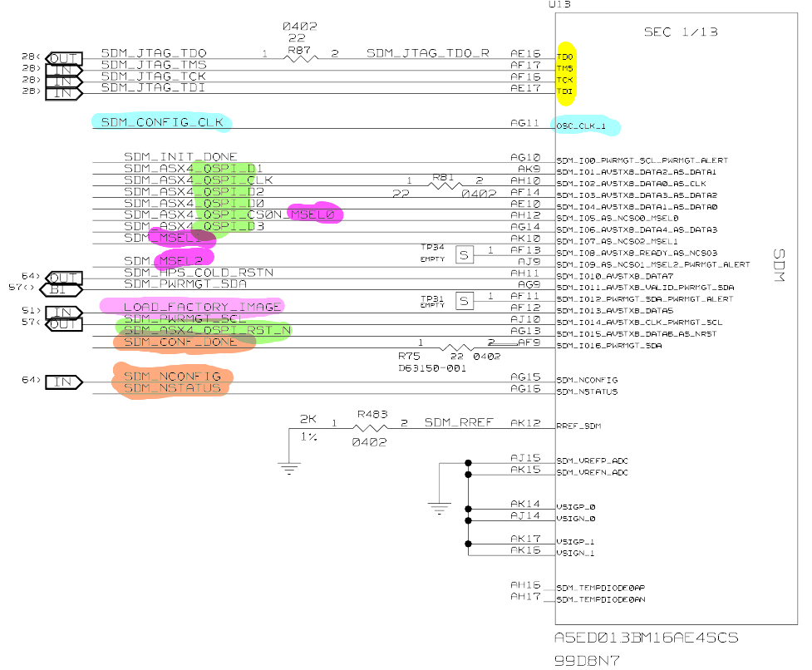812x670 pixels.
Task: Click the U13 reference designator
Action: [559, 4]
